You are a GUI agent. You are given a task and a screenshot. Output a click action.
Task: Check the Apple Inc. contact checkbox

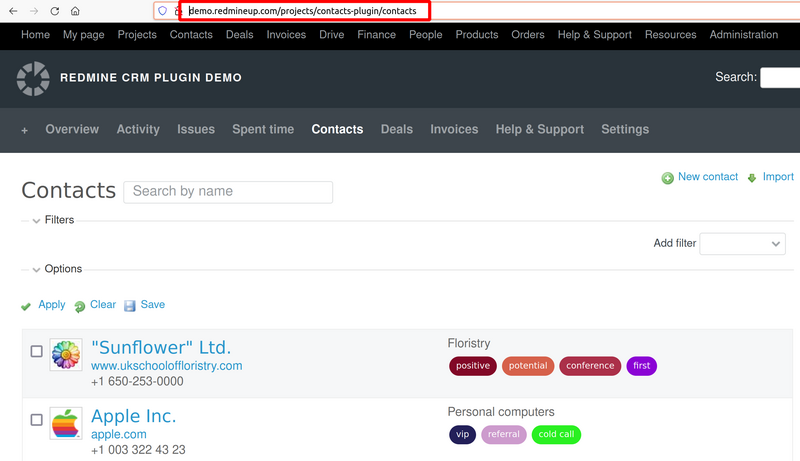(x=37, y=420)
